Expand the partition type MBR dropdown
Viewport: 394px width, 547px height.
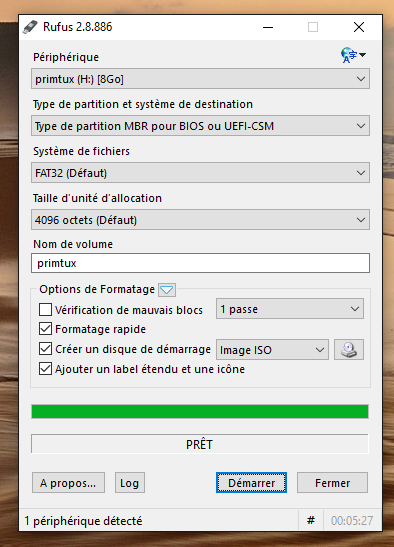click(200, 126)
